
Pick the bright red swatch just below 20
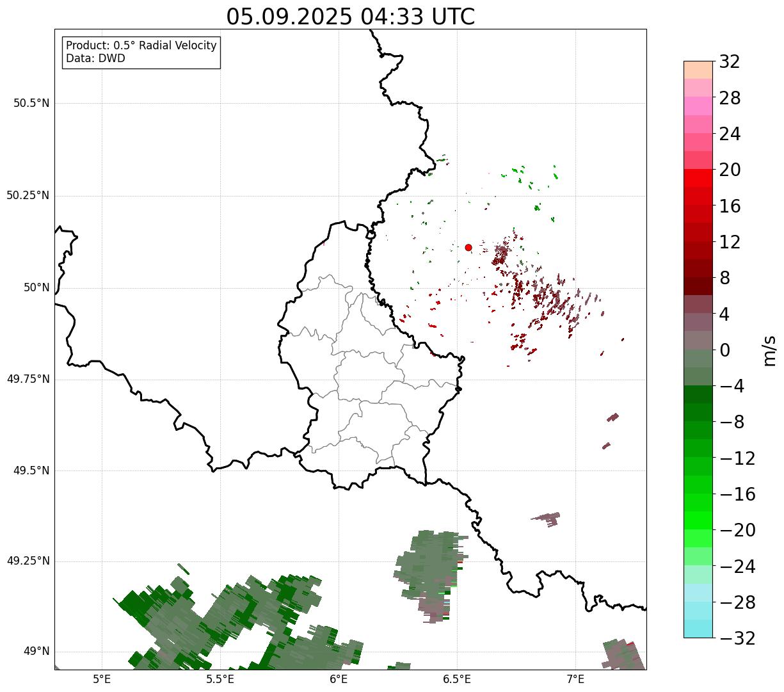click(x=698, y=179)
